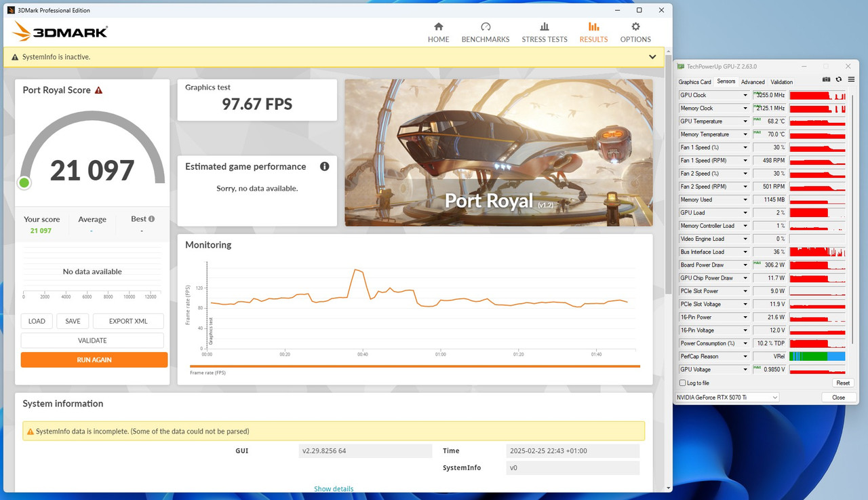Switch to Graphics Card tab in GPU-Z
The height and width of the screenshot is (500, 868).
694,82
